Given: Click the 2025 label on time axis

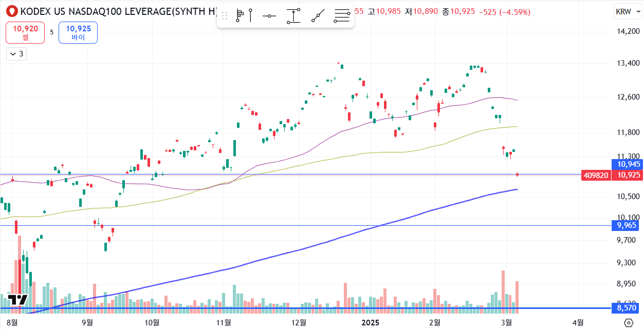Looking at the screenshot, I should 370,322.
